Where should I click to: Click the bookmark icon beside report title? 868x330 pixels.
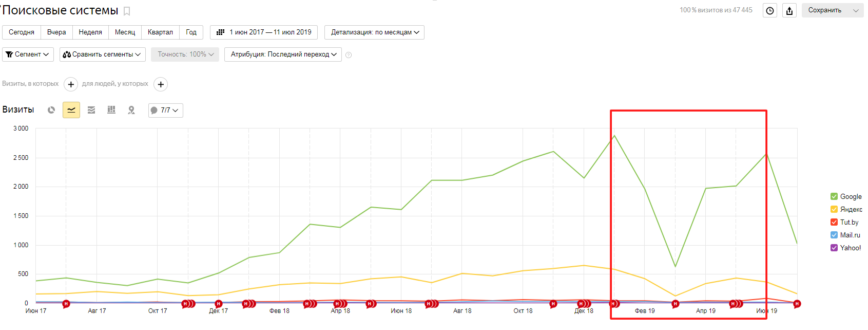pyautogui.click(x=127, y=11)
